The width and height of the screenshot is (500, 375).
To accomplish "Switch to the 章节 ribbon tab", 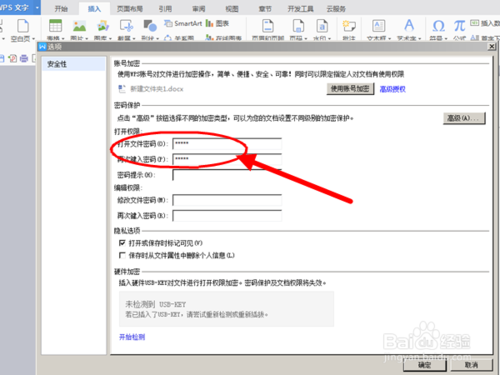I will pyautogui.click(x=265, y=9).
